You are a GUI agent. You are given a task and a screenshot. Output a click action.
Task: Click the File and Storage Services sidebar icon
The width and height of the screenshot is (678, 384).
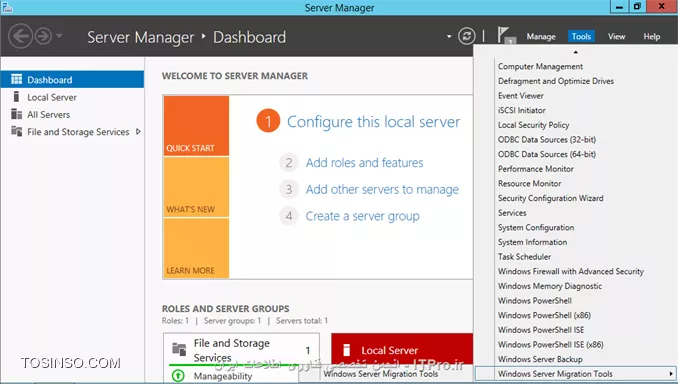point(16,131)
